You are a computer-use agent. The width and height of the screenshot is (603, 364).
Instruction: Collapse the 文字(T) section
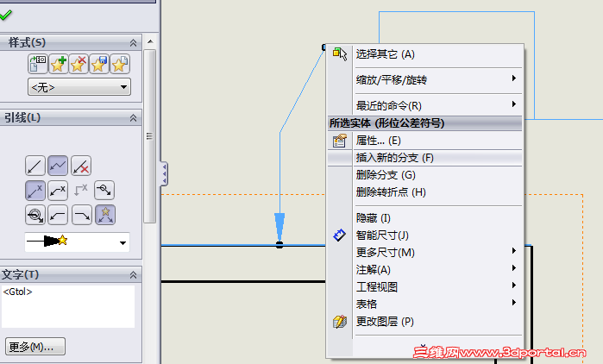pos(133,275)
